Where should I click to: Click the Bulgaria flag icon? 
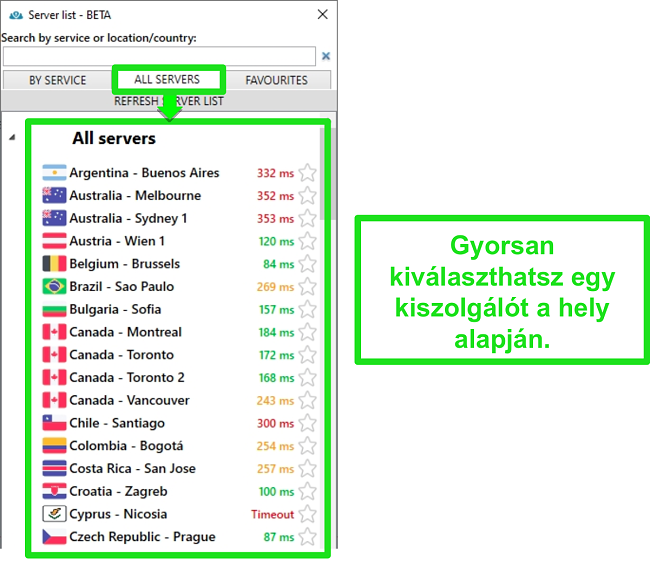[x=54, y=309]
